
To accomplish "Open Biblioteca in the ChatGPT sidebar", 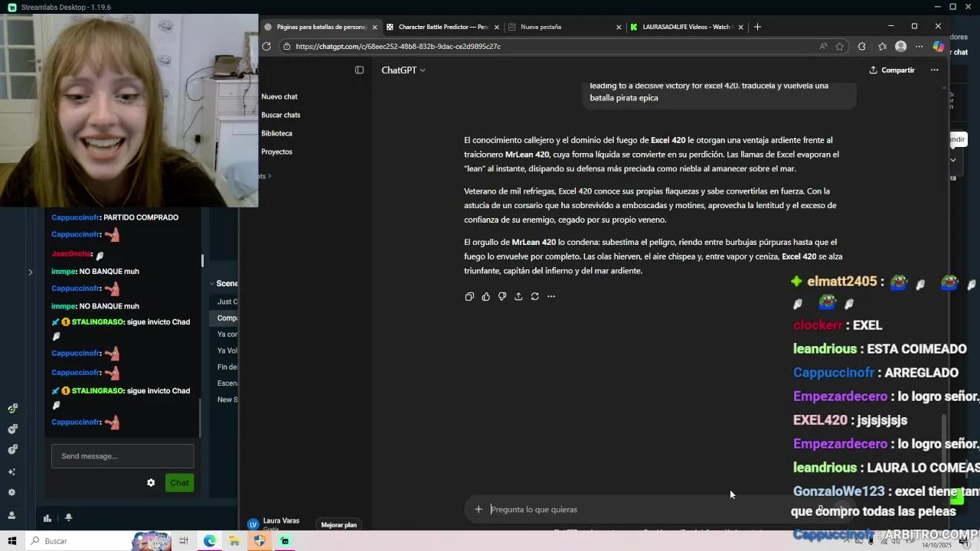I will 276,133.
